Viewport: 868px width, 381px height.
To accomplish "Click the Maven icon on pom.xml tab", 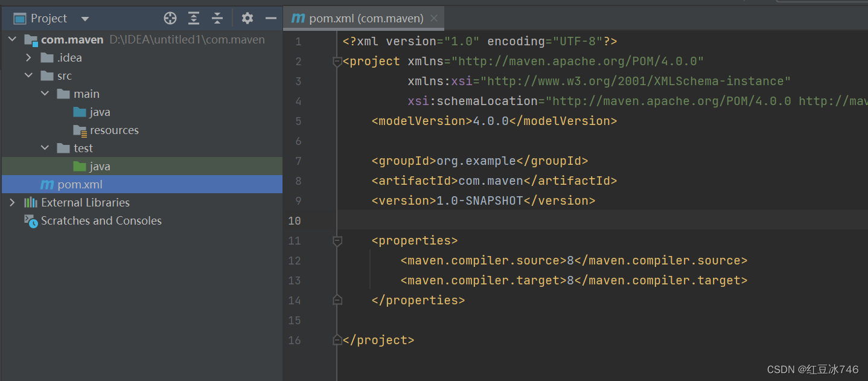I will (x=298, y=19).
